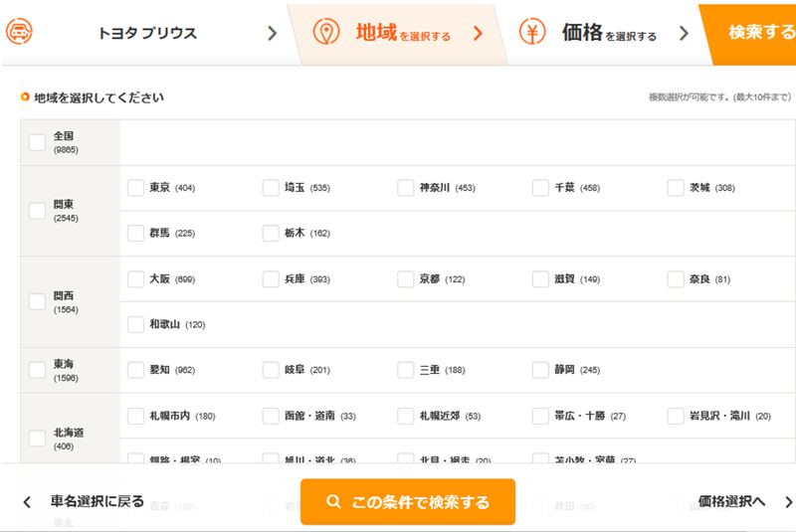The image size is (796, 532).
Task: Tick the 東京 (404) checkbox
Action: 135,188
